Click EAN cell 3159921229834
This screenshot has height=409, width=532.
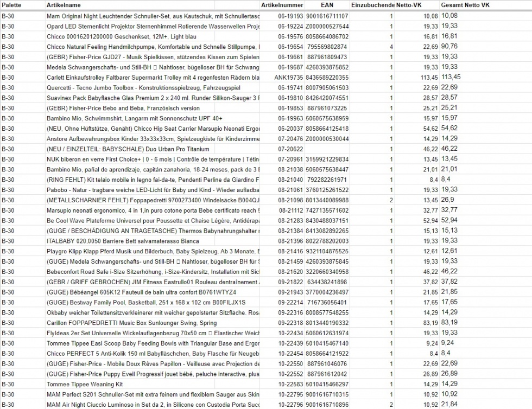(x=327, y=159)
